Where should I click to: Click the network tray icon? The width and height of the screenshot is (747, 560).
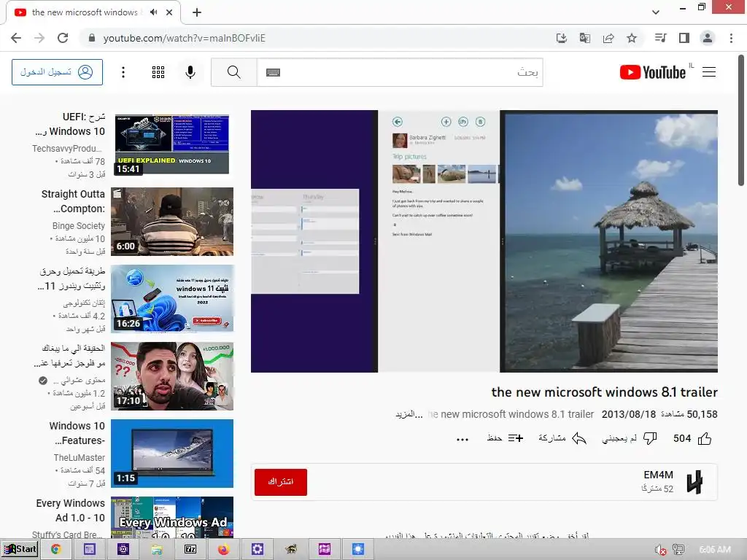pos(678,550)
